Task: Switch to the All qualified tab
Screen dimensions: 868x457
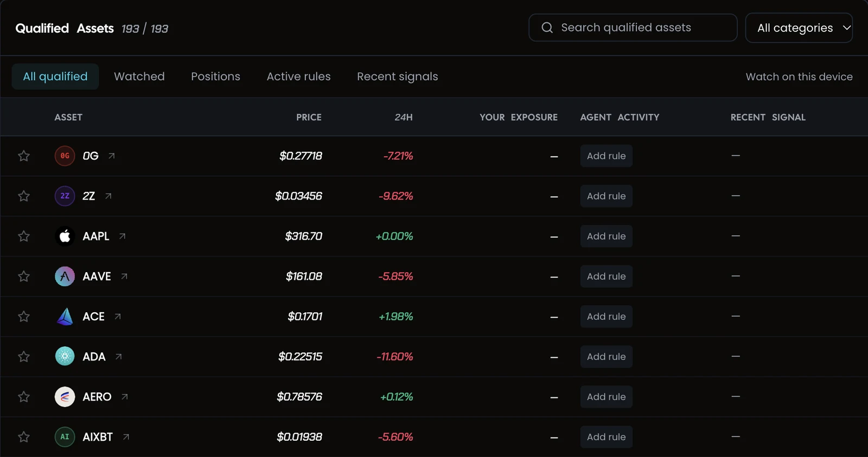Action: (x=55, y=76)
